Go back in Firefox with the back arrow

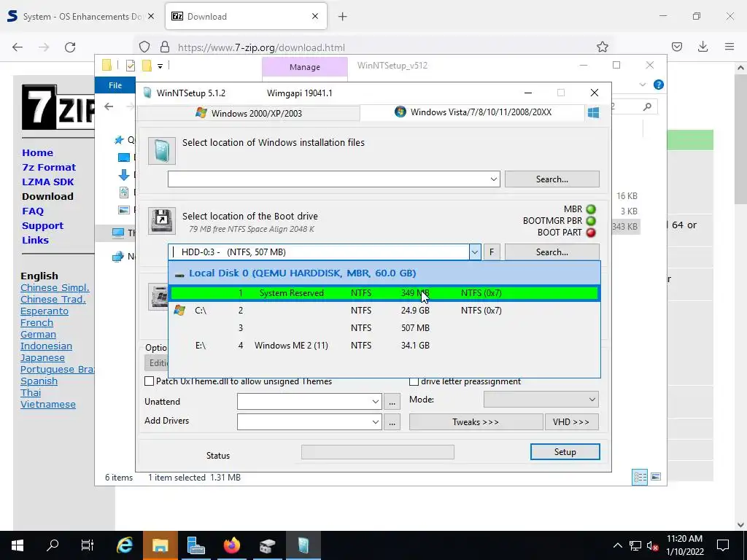pyautogui.click(x=18, y=47)
